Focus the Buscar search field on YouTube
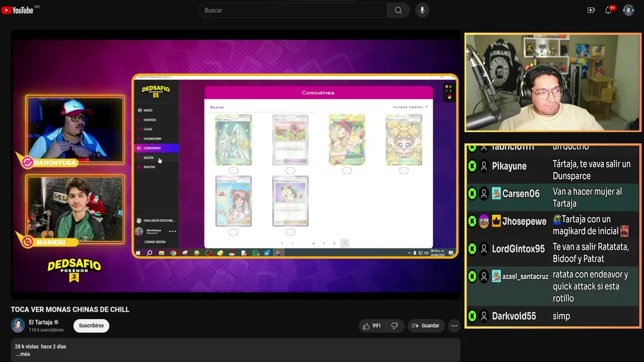The width and height of the screenshot is (644, 362). click(x=293, y=10)
